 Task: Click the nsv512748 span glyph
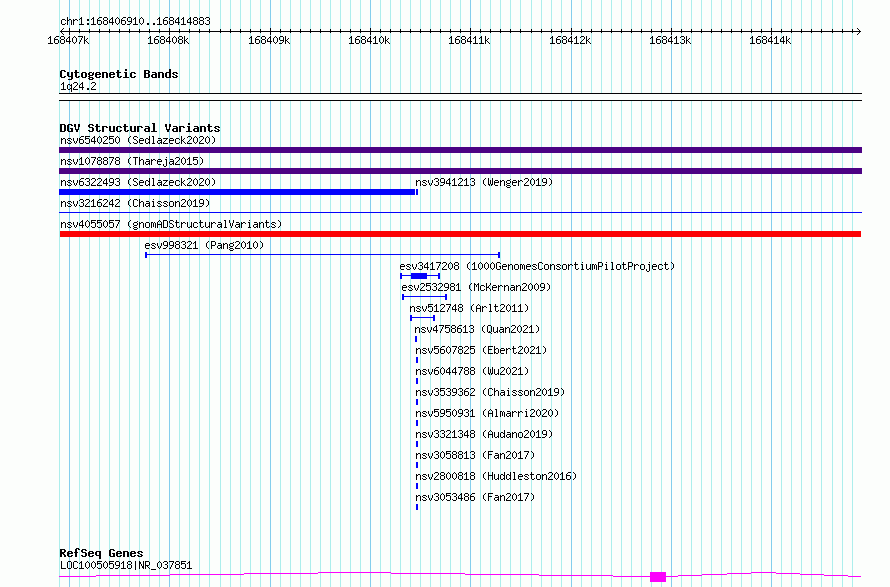(x=422, y=318)
